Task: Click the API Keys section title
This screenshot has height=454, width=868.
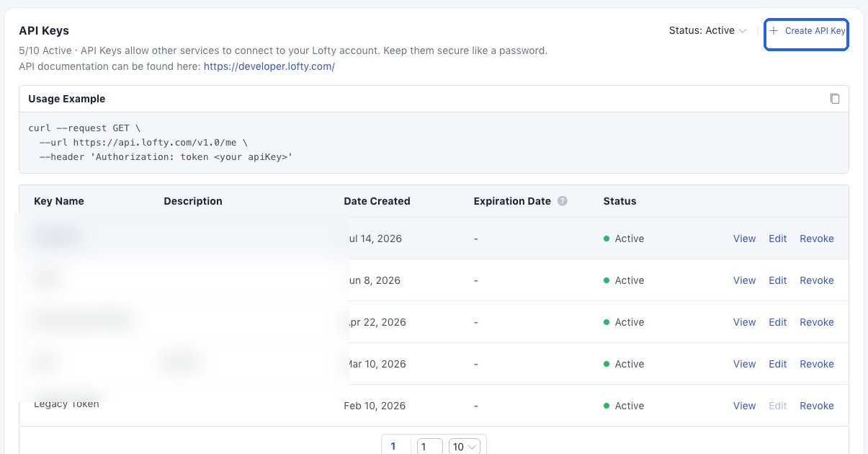Action: pyautogui.click(x=44, y=30)
